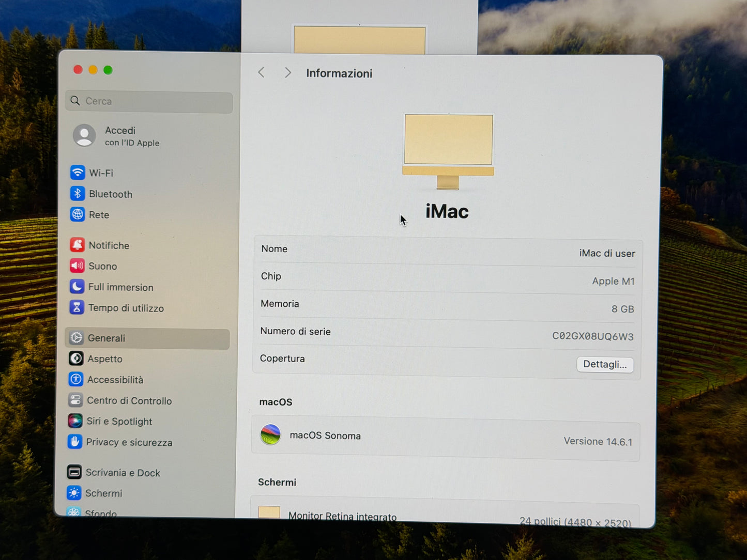
Task: Open the Aspetto icon
Action: pos(76,359)
